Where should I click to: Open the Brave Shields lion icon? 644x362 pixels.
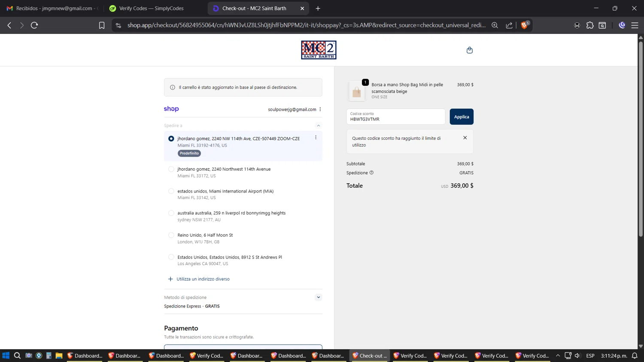coord(524,25)
